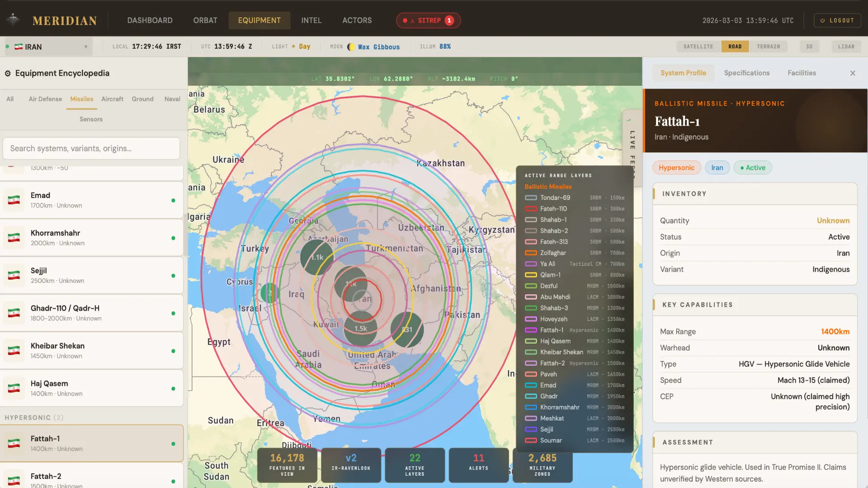The width and height of the screenshot is (868, 488).
Task: Toggle the Fateh-110 range layer
Action: tap(575, 209)
